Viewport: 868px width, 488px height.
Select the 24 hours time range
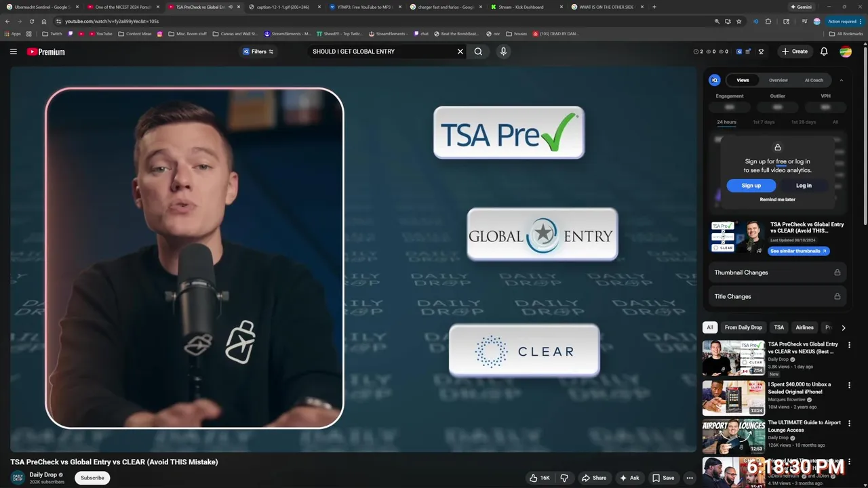[x=726, y=122]
